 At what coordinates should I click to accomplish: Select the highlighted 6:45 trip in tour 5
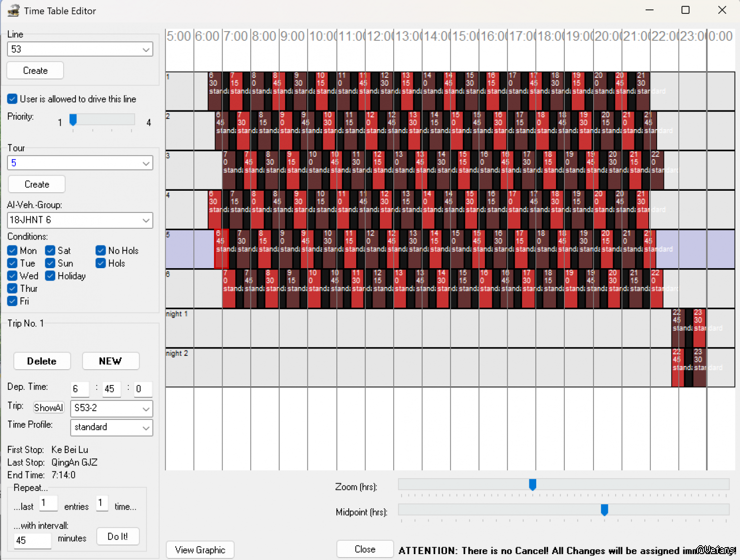pyautogui.click(x=221, y=249)
